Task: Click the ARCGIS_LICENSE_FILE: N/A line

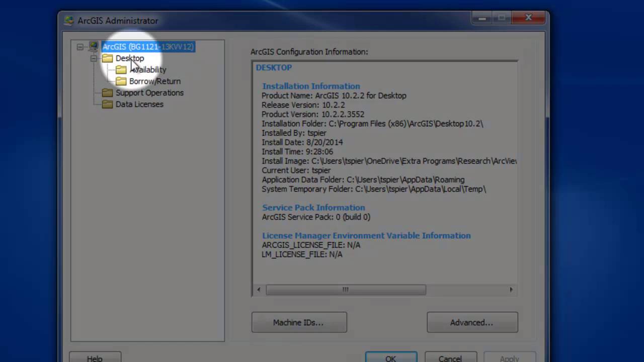Action: (x=311, y=245)
